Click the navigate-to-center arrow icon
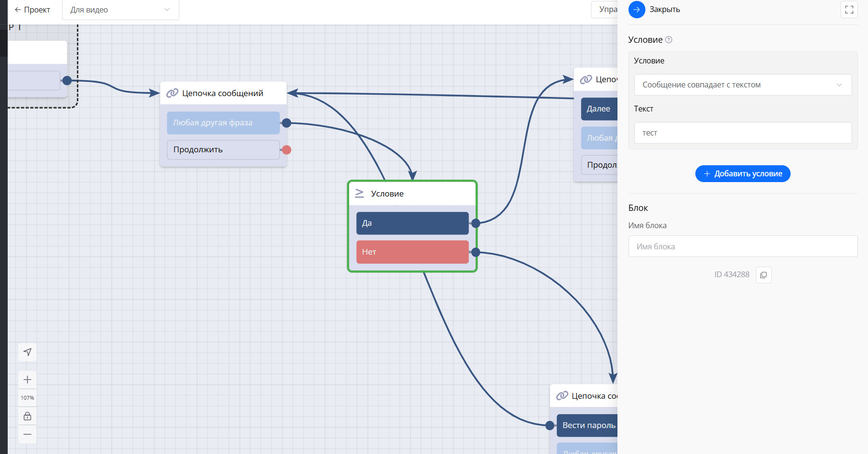Viewport: 868px width, 454px height. coord(27,352)
